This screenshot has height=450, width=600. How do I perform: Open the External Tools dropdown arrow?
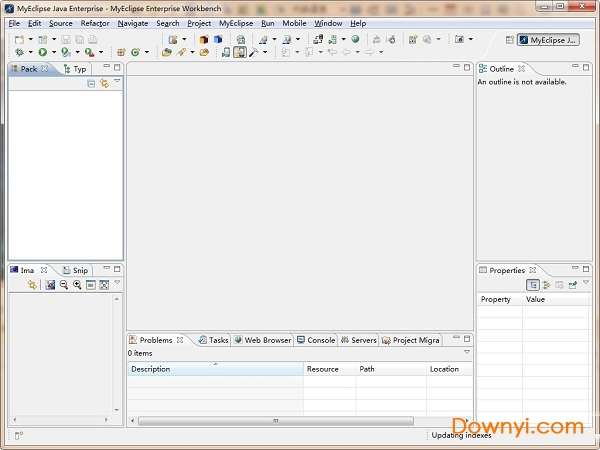click(101, 52)
